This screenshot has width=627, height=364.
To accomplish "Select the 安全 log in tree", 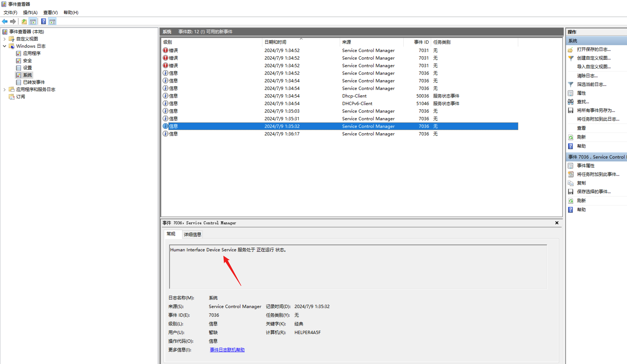I will click(x=27, y=61).
